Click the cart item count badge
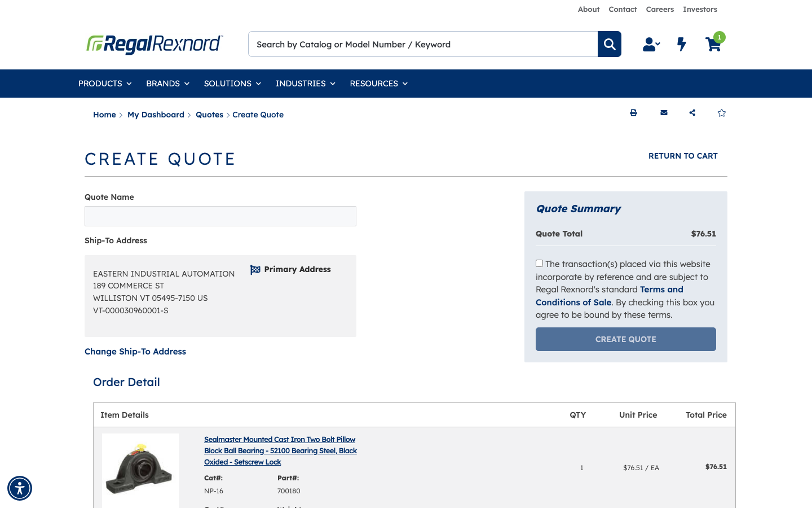812x508 pixels. coord(720,37)
